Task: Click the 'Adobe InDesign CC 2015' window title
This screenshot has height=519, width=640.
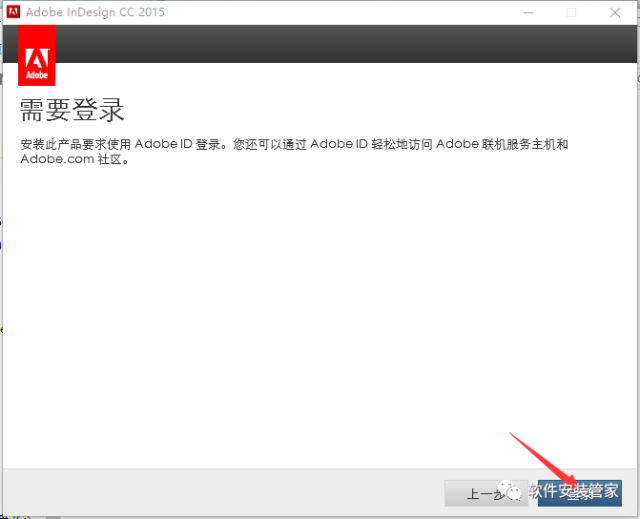Action: tap(96, 12)
